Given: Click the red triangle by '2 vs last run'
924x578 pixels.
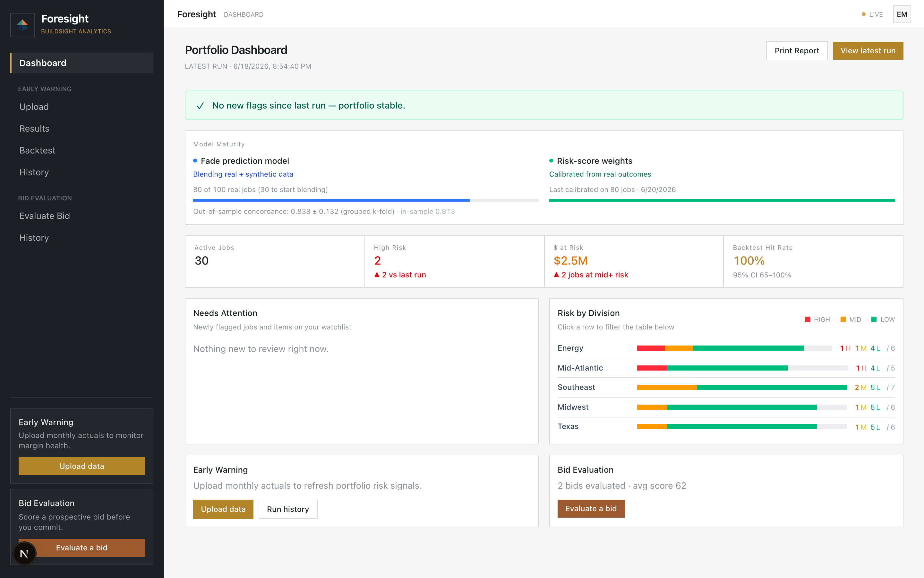Looking at the screenshot, I should 376,275.
